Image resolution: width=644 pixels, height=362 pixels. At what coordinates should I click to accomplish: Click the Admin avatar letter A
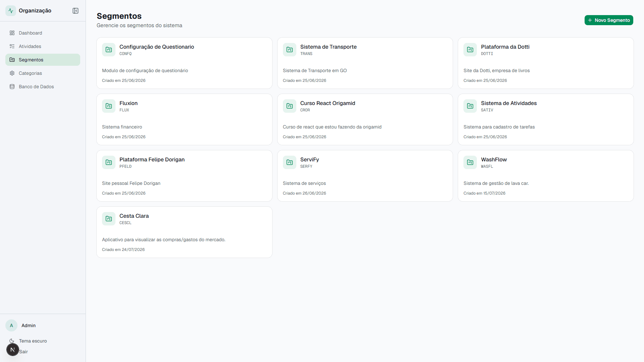11,325
